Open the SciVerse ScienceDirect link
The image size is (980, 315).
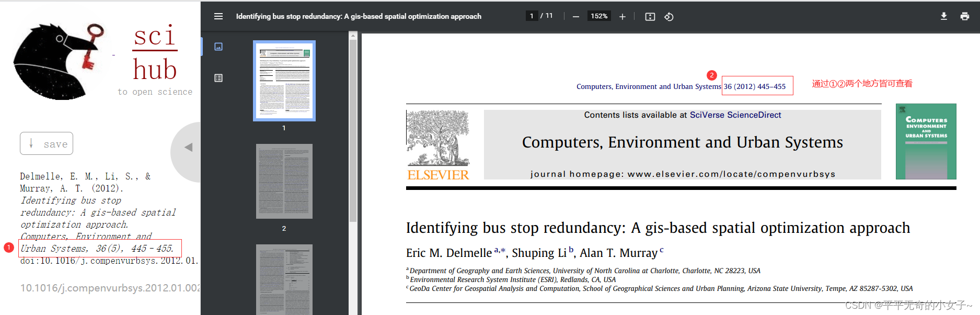[735, 115]
